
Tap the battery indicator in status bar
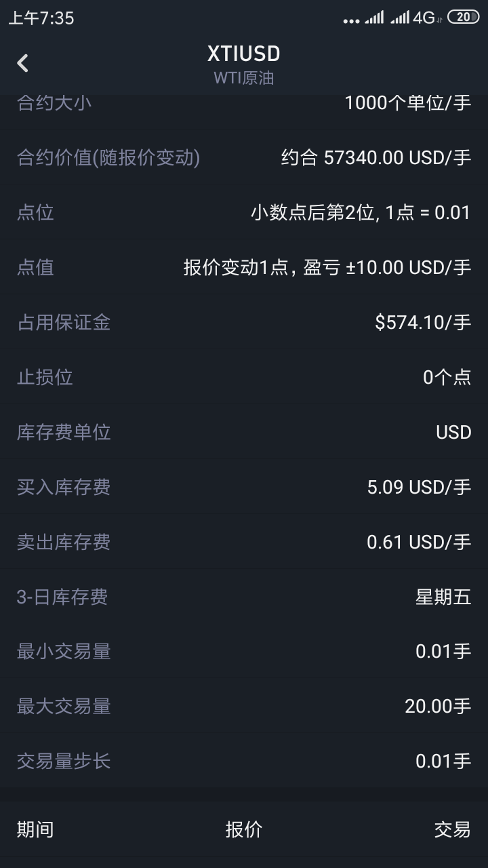464,18
